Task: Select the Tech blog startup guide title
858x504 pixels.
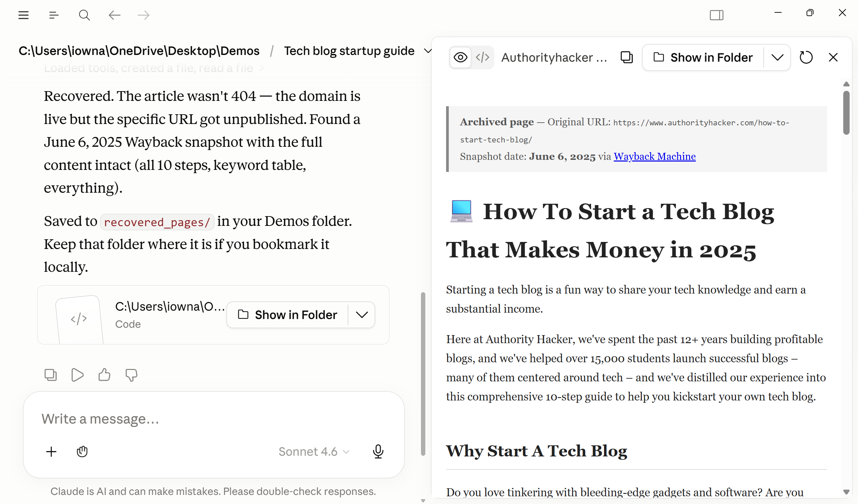Action: tap(349, 51)
